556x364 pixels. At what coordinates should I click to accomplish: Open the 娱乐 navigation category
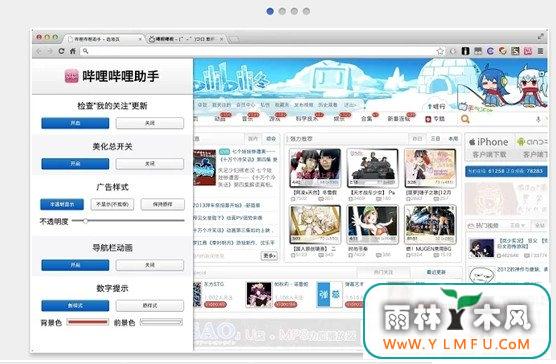339,119
